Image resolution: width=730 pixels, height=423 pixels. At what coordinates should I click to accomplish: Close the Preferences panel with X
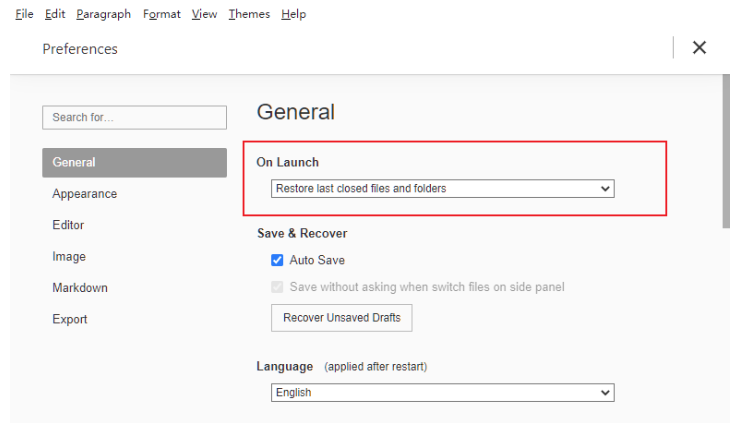pyautogui.click(x=699, y=48)
